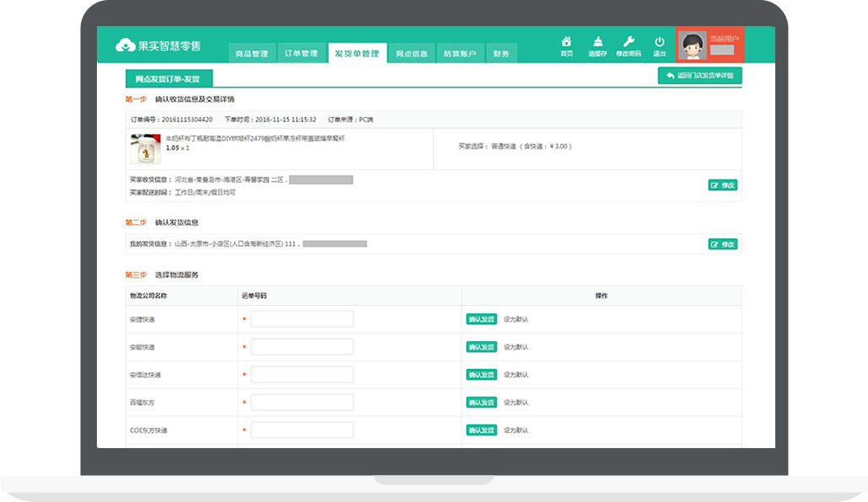The image size is (868, 502).
Task: Click the 首页 home icon
Action: click(566, 41)
